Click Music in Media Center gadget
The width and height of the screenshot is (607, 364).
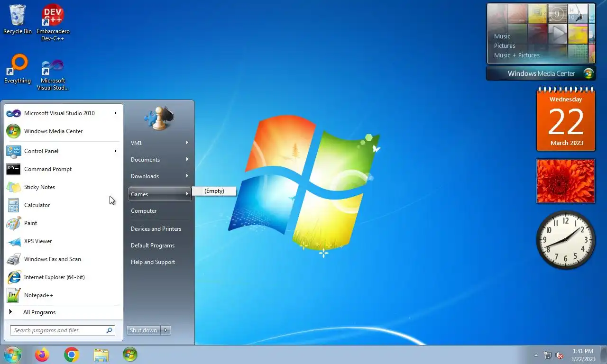tap(502, 36)
